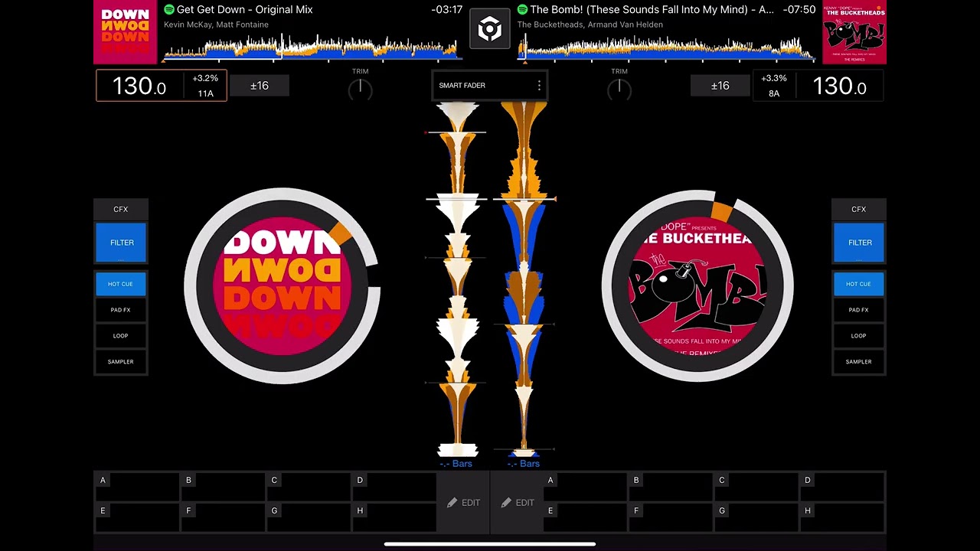This screenshot has width=980, height=551.
Task: Tap the left deck +3.2% tempo and 11A key box
Action: pos(205,86)
